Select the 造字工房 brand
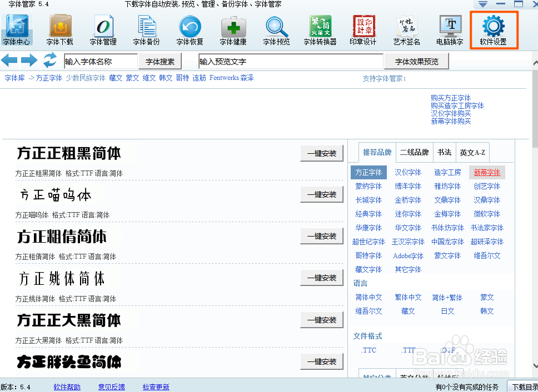538x392 pixels. 447,172
